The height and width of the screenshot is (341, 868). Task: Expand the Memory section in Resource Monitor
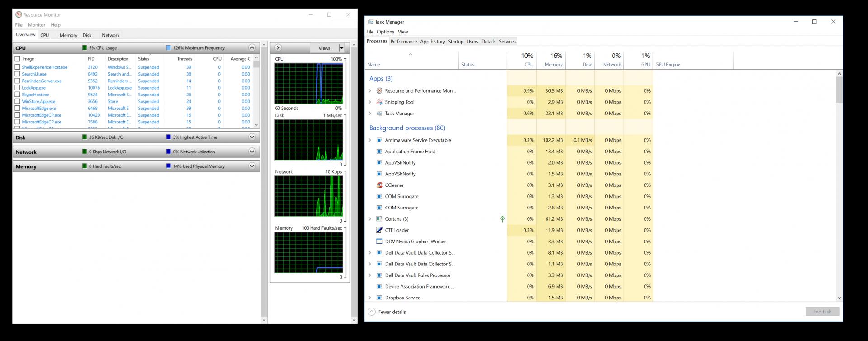(x=252, y=166)
